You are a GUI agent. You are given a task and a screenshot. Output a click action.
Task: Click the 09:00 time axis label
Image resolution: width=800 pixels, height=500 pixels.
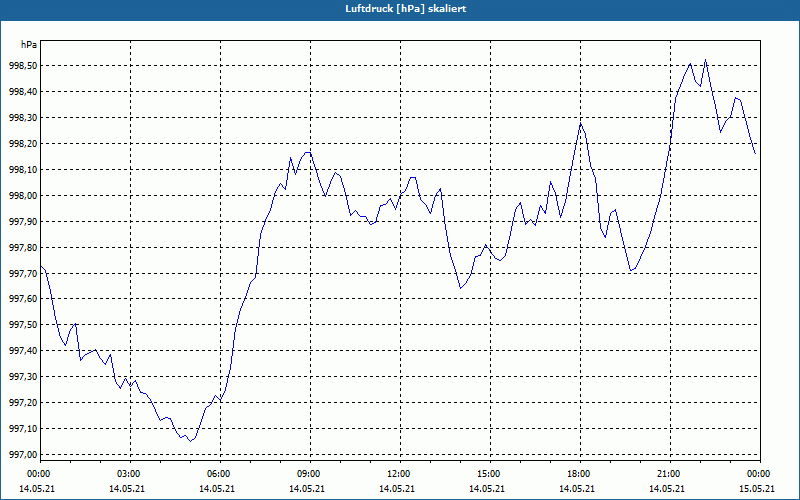310,474
